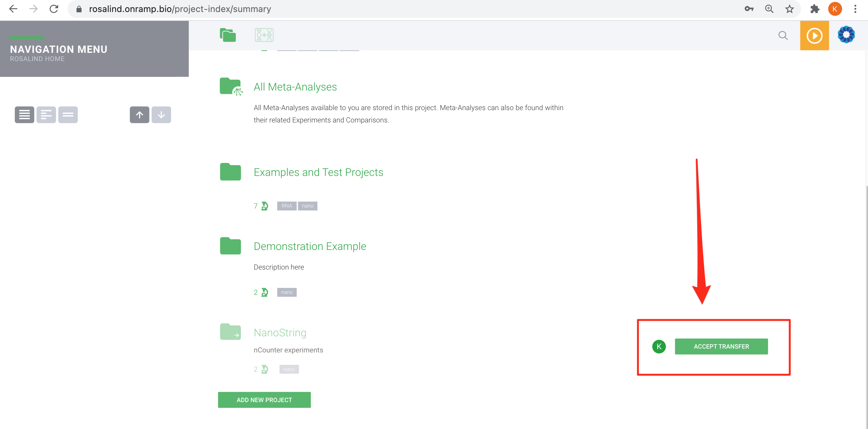Viewport: 868px width, 429px height.
Task: Click ROSALIND HOME in navigation menu
Action: pos(37,59)
